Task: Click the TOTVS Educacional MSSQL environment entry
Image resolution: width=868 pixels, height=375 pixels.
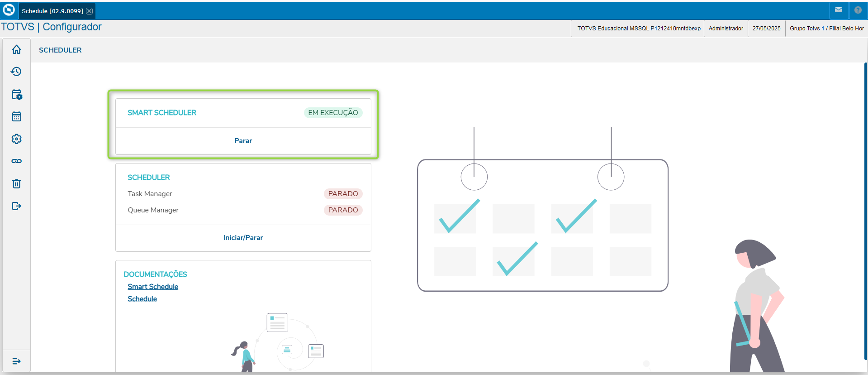Action: tap(639, 29)
